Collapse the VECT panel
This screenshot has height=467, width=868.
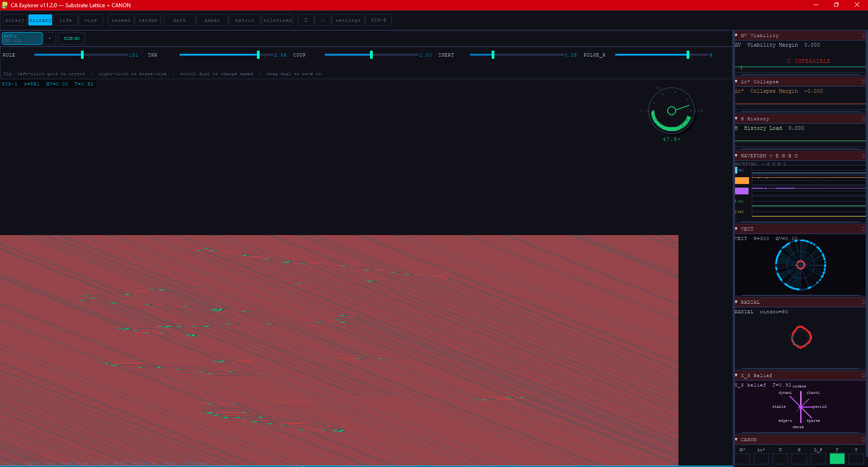[x=736, y=229]
